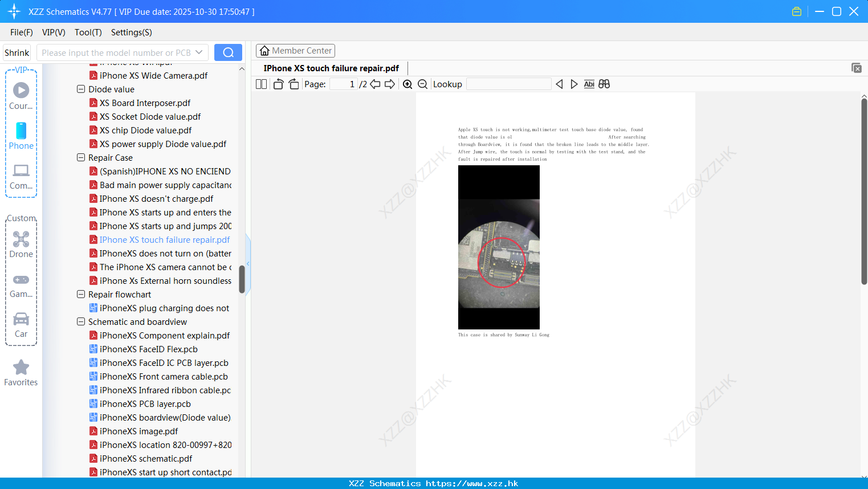Click the page number field
The height and width of the screenshot is (489, 868).
click(x=344, y=84)
